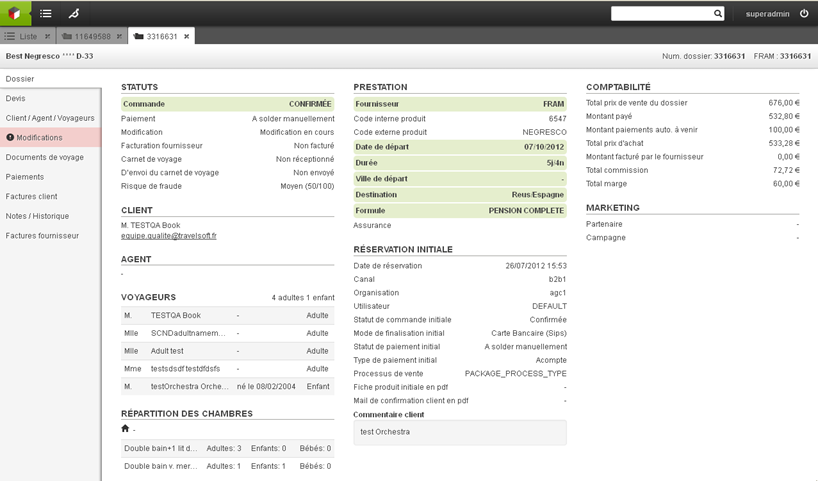Click the equipe.qualite@travelsoft.fr email link
818x481 pixels.
click(x=169, y=236)
